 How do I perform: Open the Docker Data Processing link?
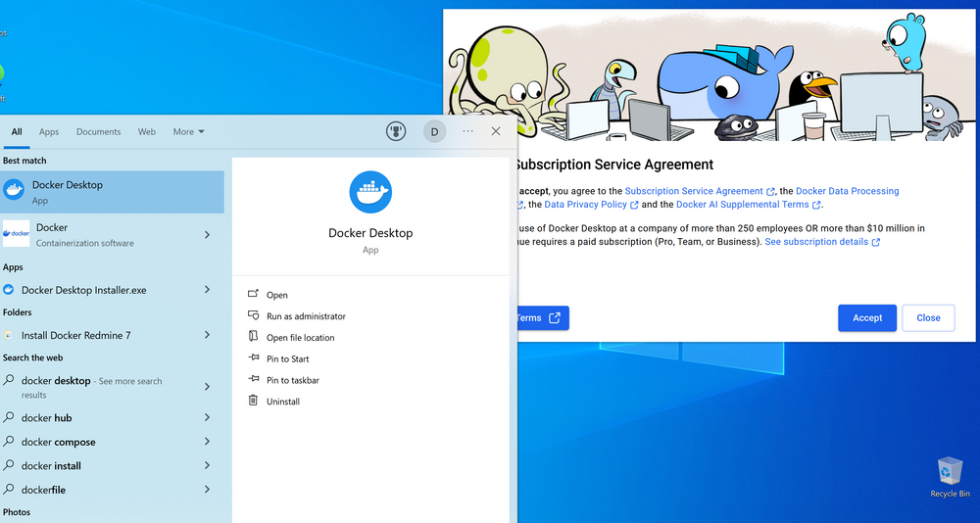tap(847, 191)
